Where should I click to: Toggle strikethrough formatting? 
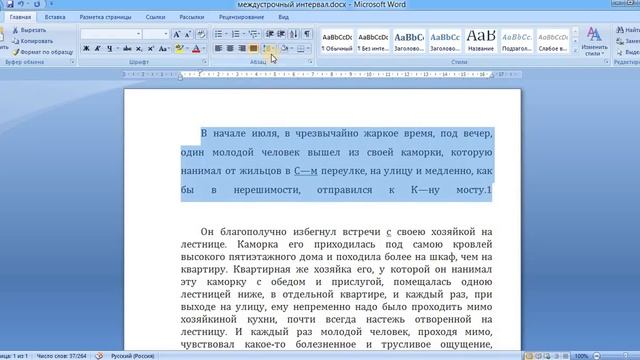click(127, 49)
